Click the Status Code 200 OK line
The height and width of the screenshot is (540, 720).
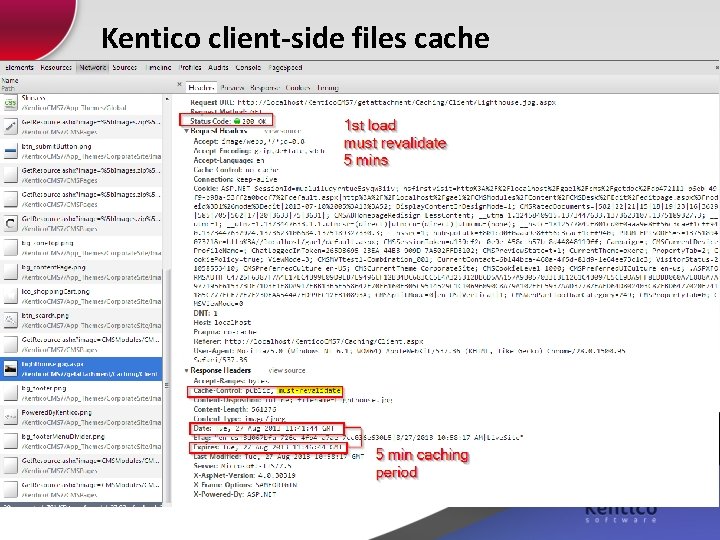228,121
